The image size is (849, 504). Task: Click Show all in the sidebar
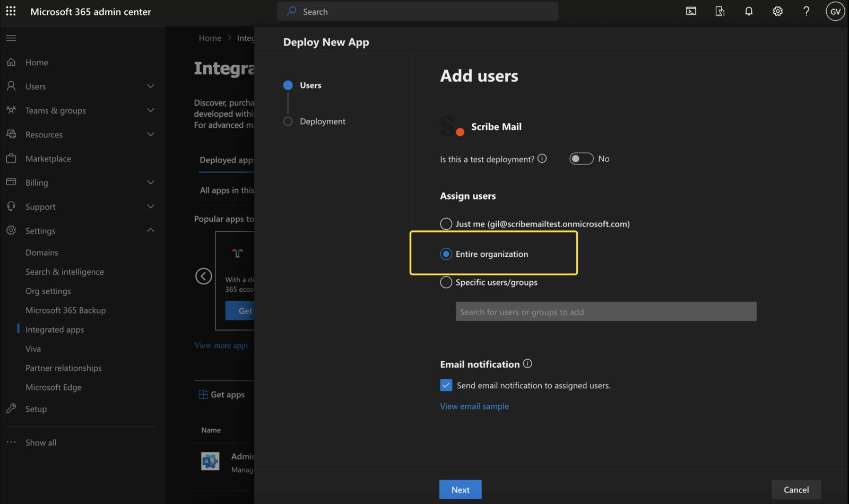pyautogui.click(x=41, y=442)
